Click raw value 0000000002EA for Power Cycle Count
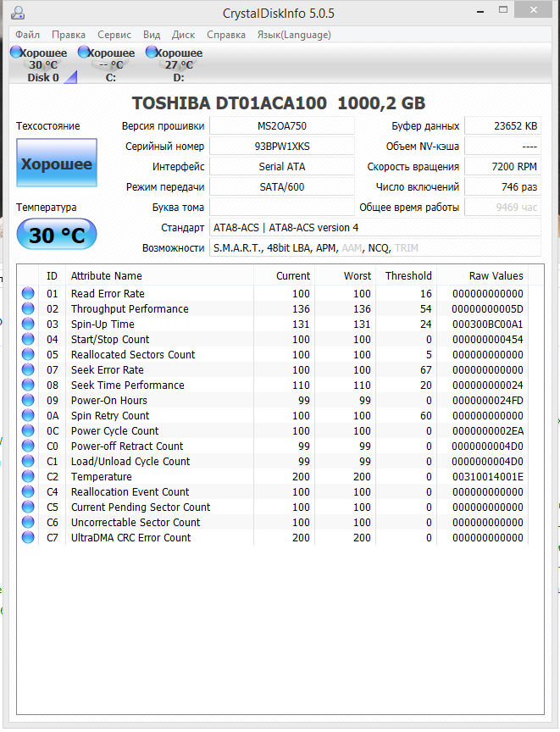The height and width of the screenshot is (732, 560). coord(488,431)
